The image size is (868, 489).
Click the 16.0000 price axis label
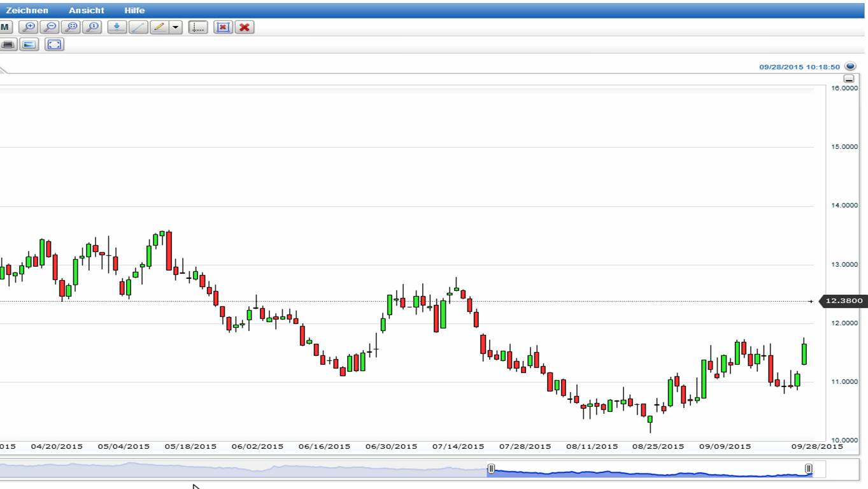[x=844, y=89]
